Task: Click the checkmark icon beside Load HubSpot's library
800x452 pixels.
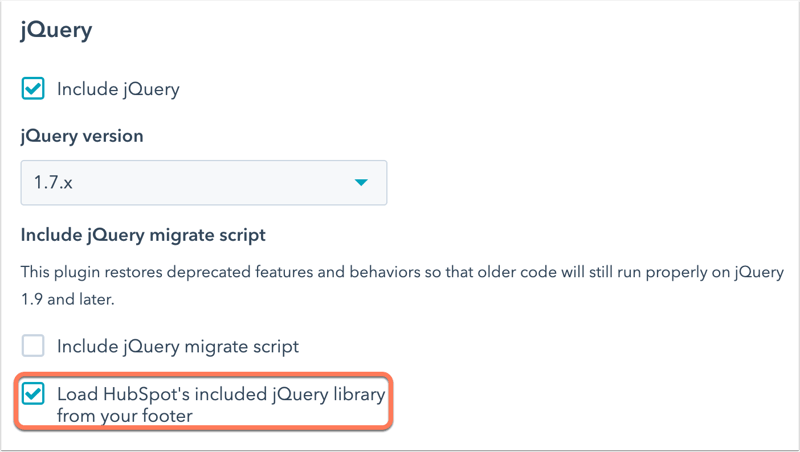Action: point(33,394)
